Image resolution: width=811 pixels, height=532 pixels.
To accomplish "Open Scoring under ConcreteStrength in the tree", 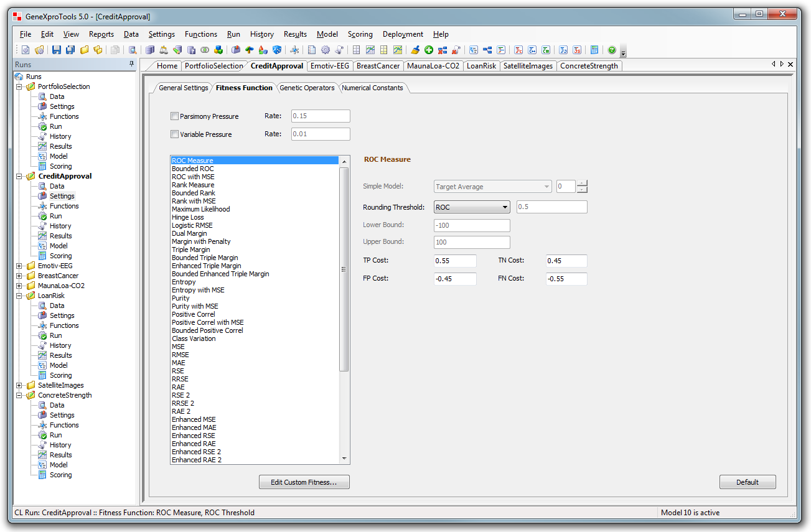I will pyautogui.click(x=60, y=475).
